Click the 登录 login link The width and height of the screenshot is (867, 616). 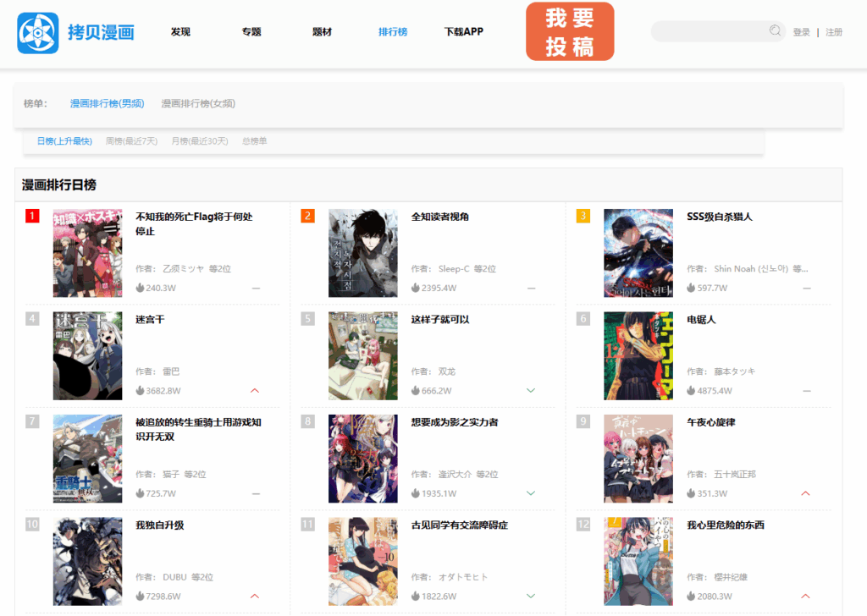[801, 33]
